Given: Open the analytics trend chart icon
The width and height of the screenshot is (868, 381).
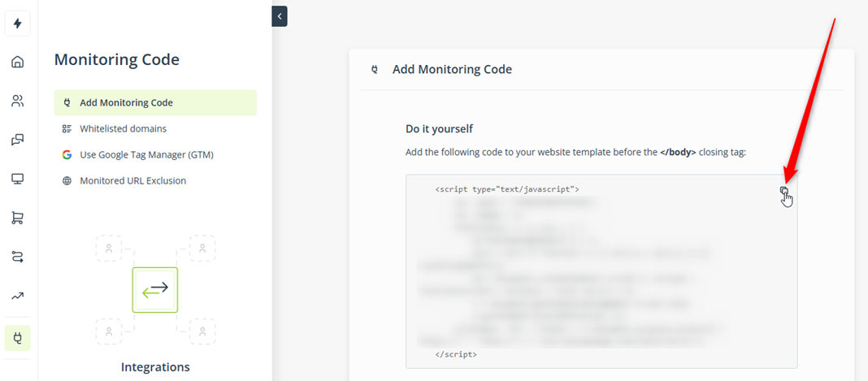Looking at the screenshot, I should point(17,296).
